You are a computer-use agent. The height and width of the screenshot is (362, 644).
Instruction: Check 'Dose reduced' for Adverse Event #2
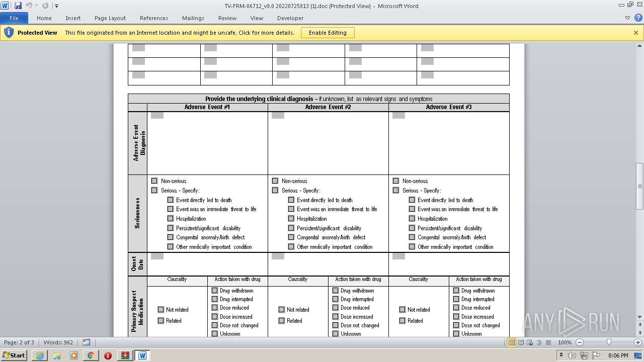click(x=336, y=308)
